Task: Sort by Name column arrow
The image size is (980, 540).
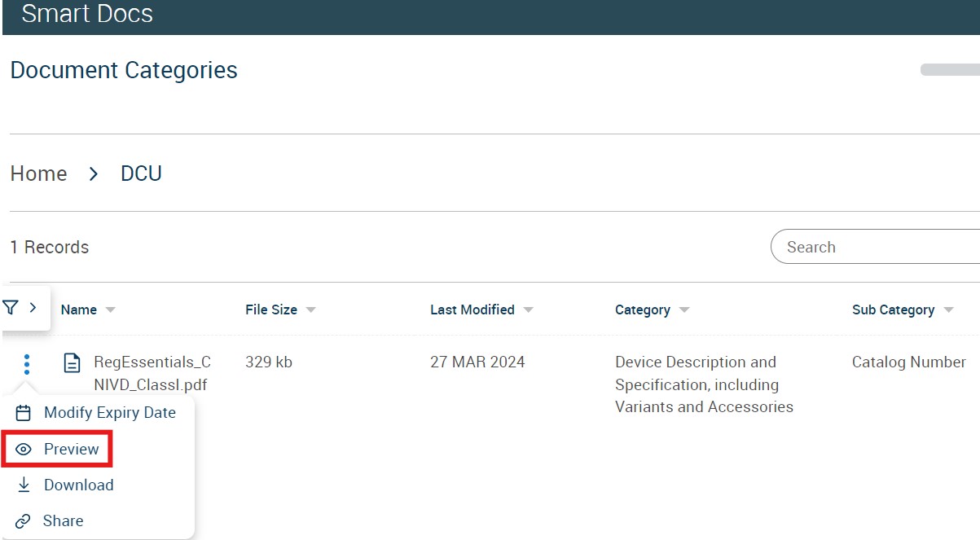Action: click(x=111, y=310)
